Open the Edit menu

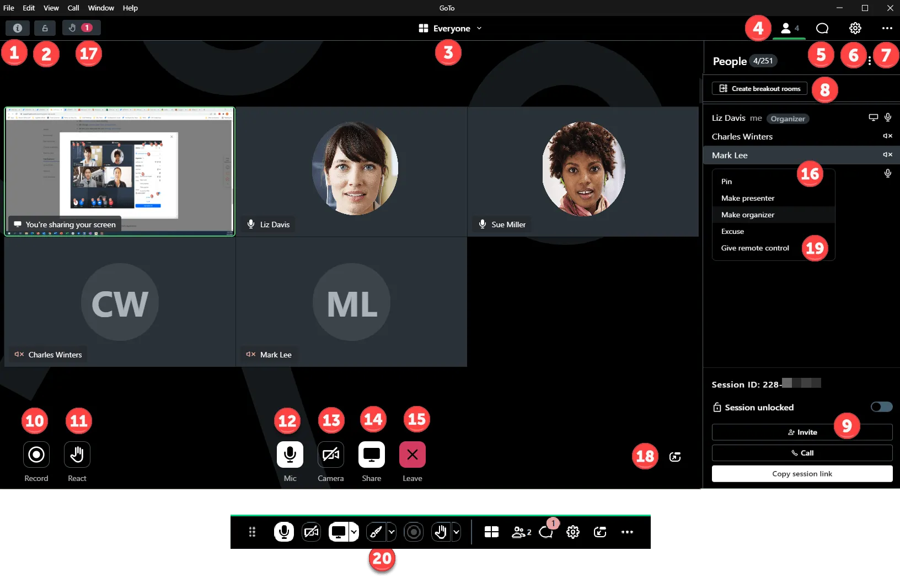[29, 8]
